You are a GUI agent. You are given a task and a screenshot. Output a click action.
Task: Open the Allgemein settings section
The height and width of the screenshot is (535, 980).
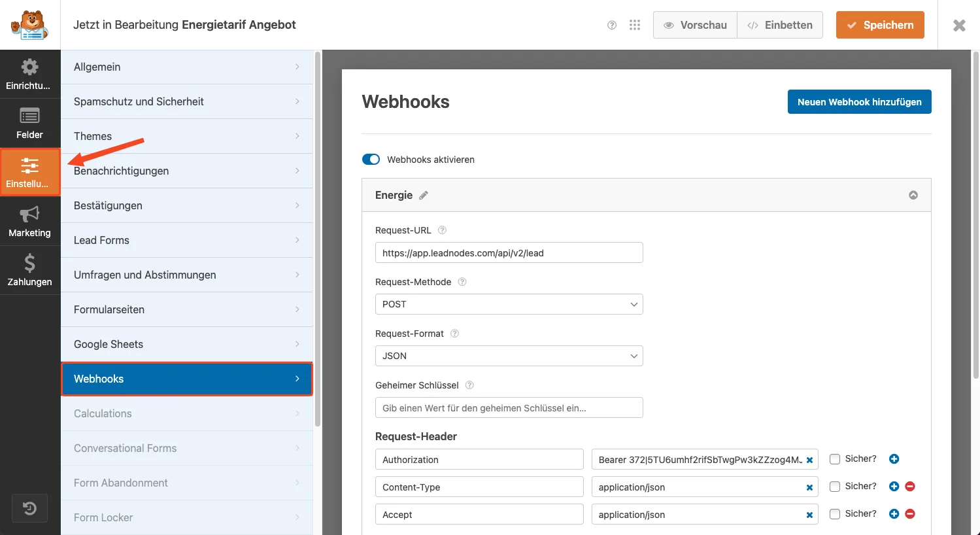click(x=187, y=67)
